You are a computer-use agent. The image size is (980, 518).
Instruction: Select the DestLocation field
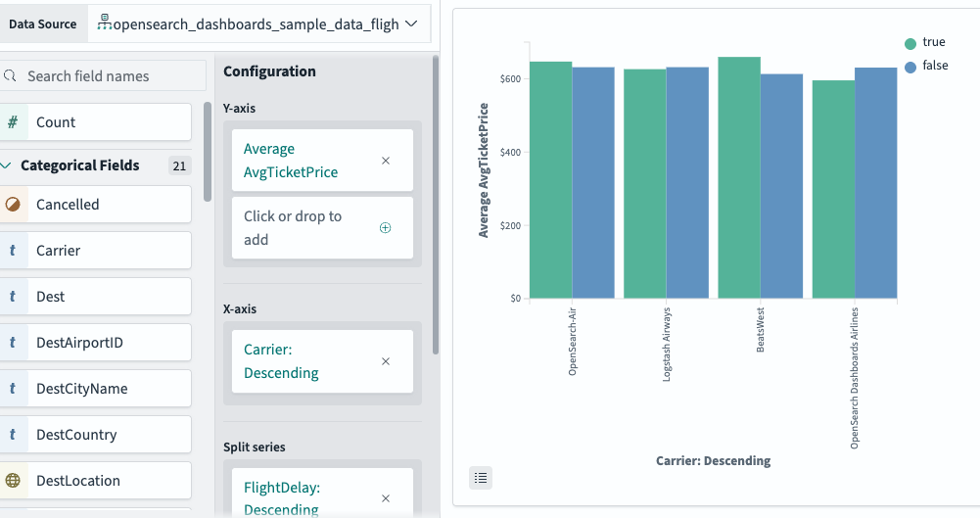click(x=96, y=481)
